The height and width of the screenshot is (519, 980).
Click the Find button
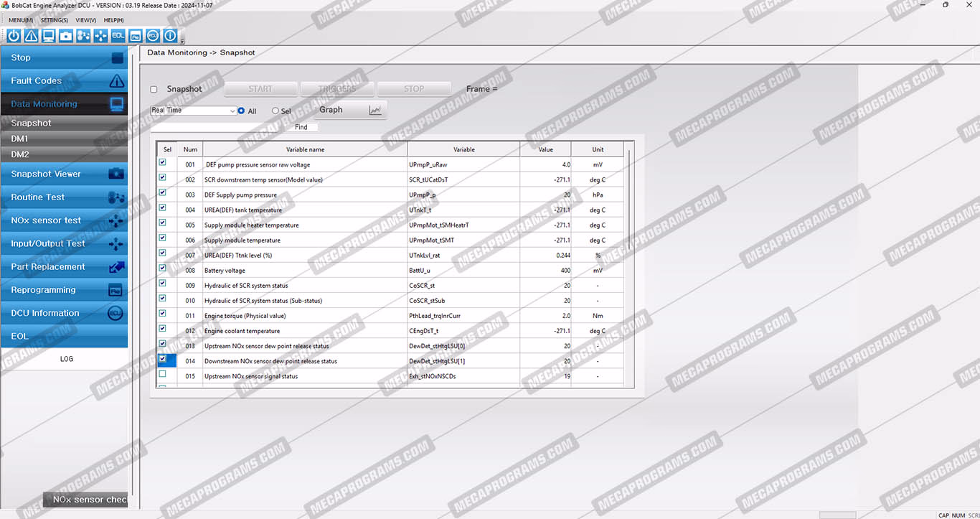[301, 127]
